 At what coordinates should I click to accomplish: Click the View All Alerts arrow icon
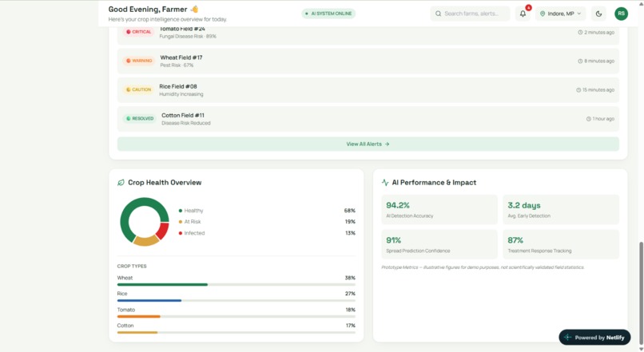(x=388, y=144)
